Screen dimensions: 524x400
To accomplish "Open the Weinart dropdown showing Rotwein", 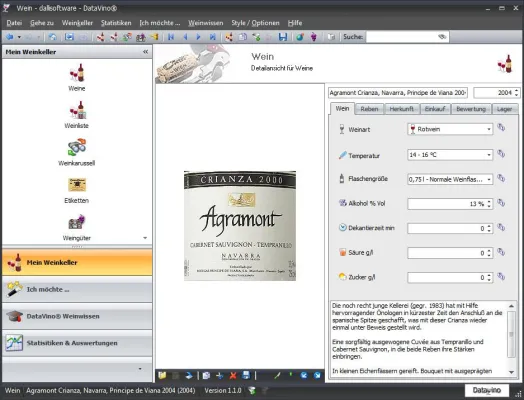I will coord(450,129).
